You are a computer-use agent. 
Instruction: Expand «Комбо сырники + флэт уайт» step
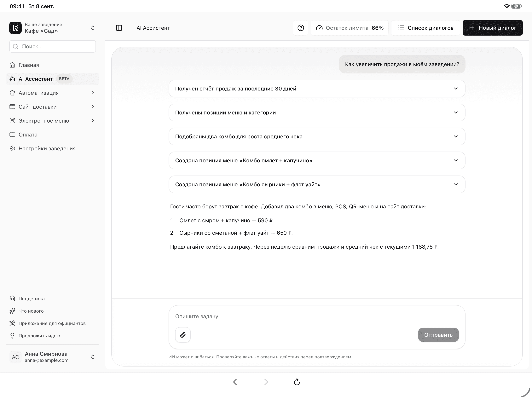pos(317,184)
